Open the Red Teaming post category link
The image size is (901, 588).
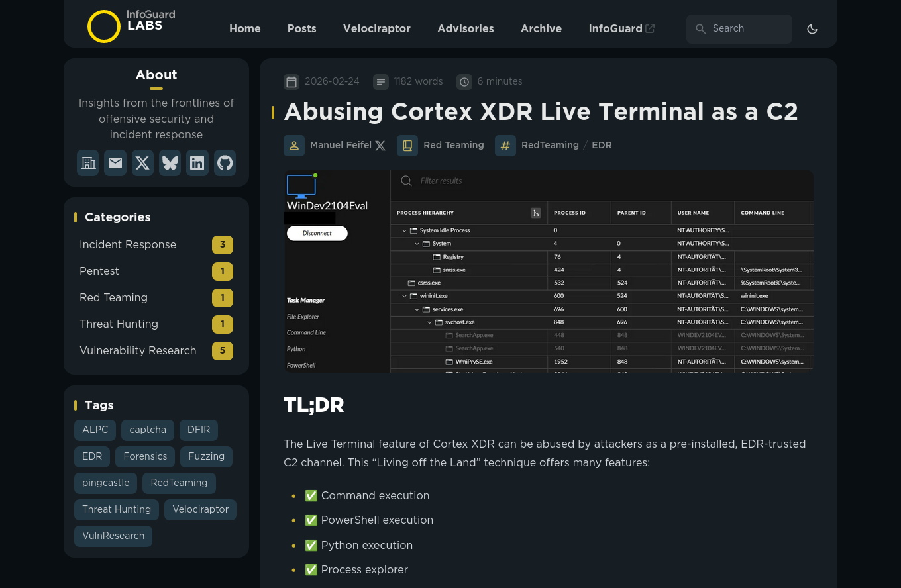point(453,145)
